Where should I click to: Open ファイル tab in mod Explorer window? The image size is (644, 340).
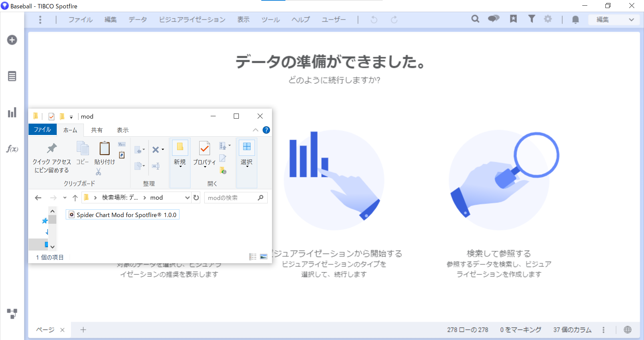coord(42,130)
